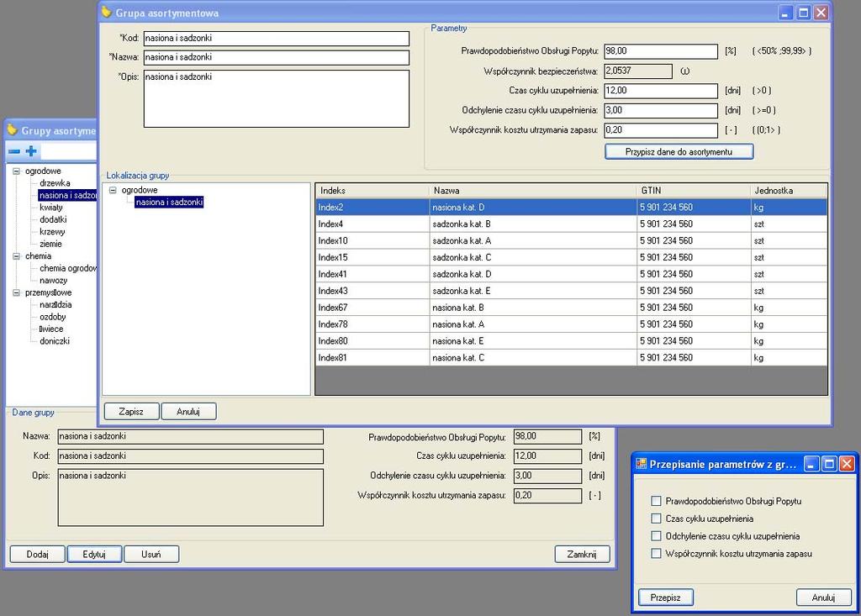Click the Nazwa column header in table

[x=532, y=191]
